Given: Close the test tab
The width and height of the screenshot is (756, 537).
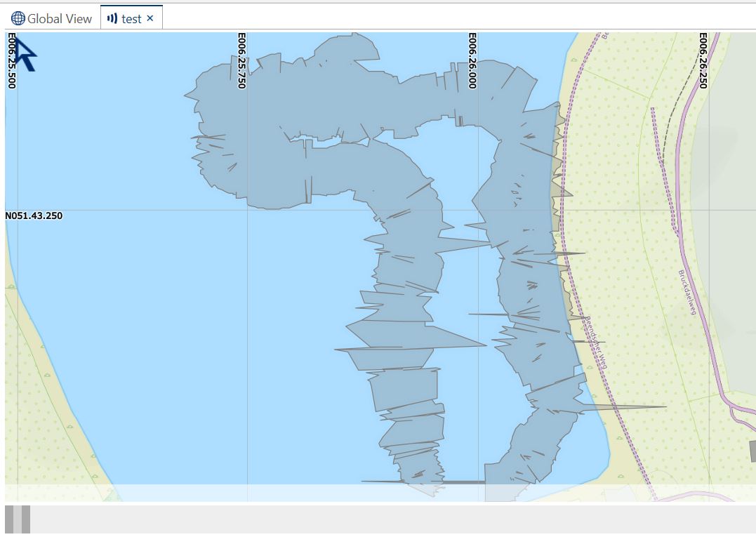Looking at the screenshot, I should [150, 18].
